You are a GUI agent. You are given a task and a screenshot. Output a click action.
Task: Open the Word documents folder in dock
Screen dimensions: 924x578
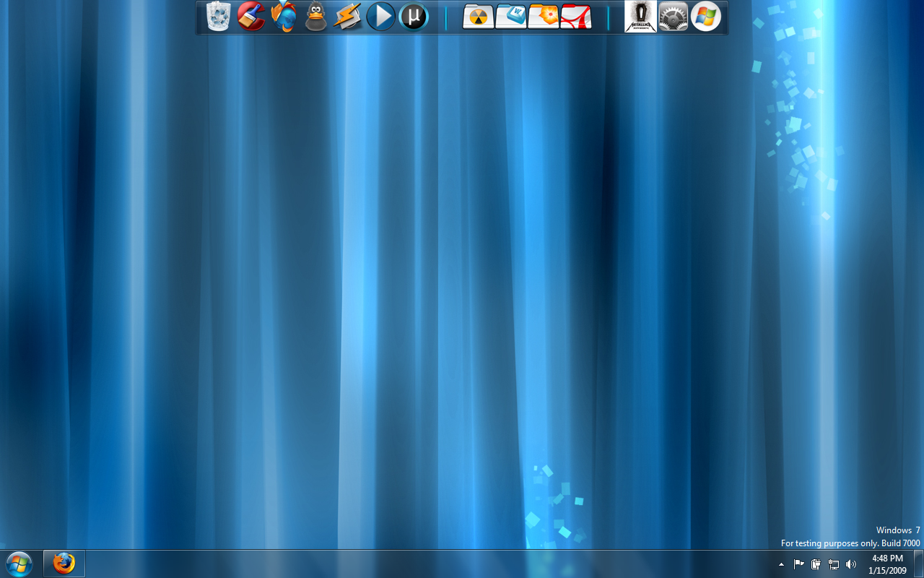511,17
